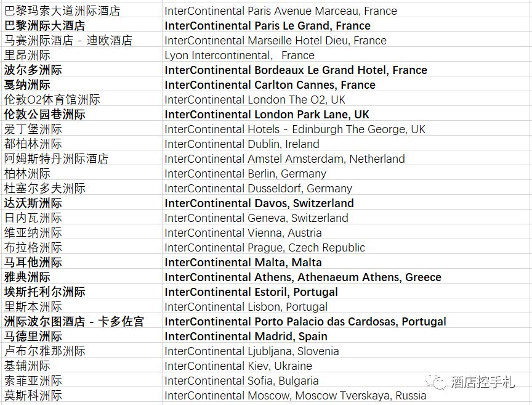Select the 波尔多洲际 cell

pyautogui.click(x=33, y=70)
